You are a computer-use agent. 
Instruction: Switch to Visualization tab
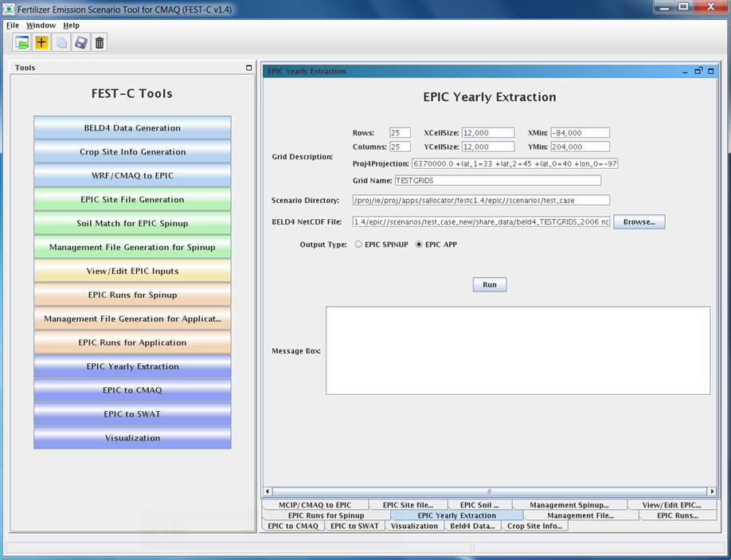point(414,526)
